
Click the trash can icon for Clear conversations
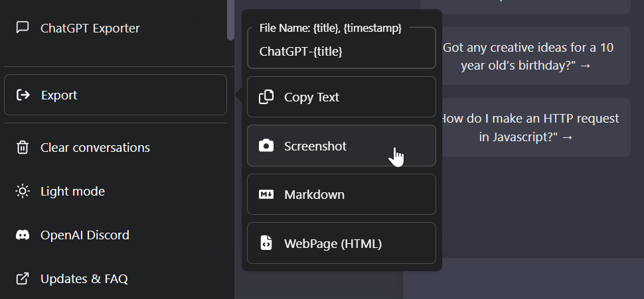click(22, 147)
